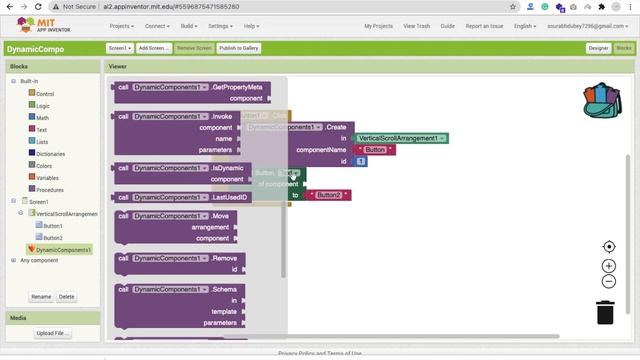This screenshot has width=640, height=360.
Task: Click the Delete button
Action: coord(67,297)
